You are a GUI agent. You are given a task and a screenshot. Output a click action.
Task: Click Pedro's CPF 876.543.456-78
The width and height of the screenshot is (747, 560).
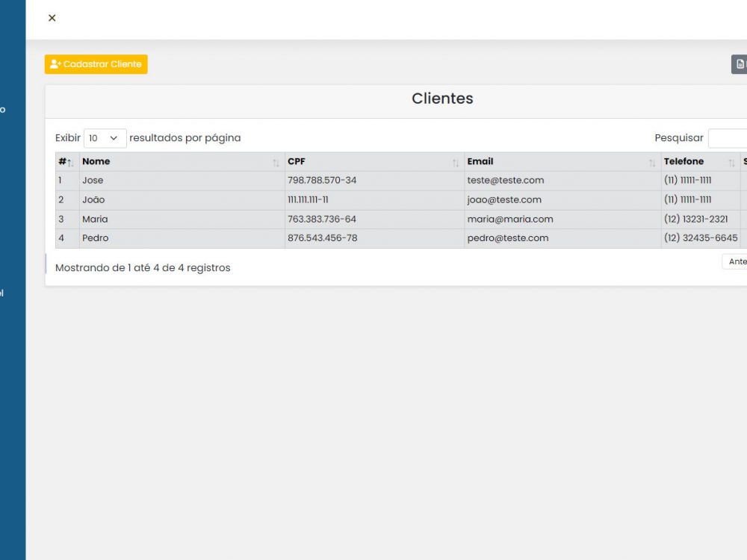point(322,238)
